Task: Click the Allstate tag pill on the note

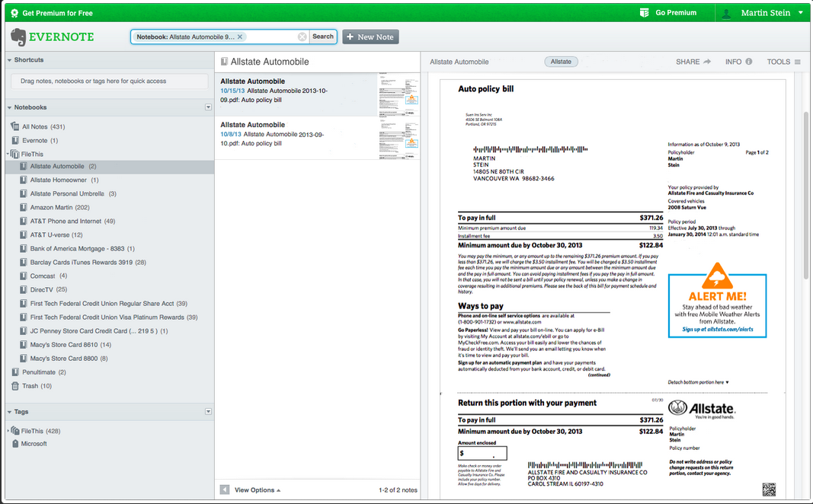Action: pyautogui.click(x=561, y=62)
